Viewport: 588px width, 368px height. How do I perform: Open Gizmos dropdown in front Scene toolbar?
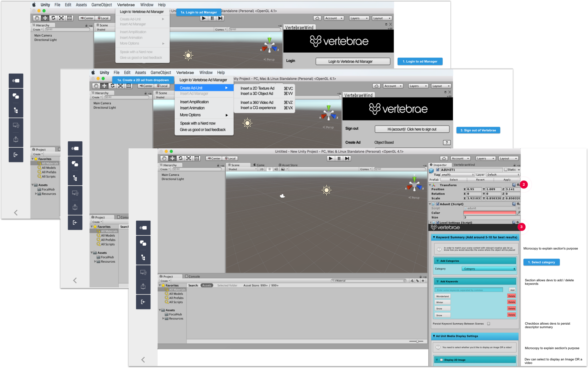[x=365, y=169]
